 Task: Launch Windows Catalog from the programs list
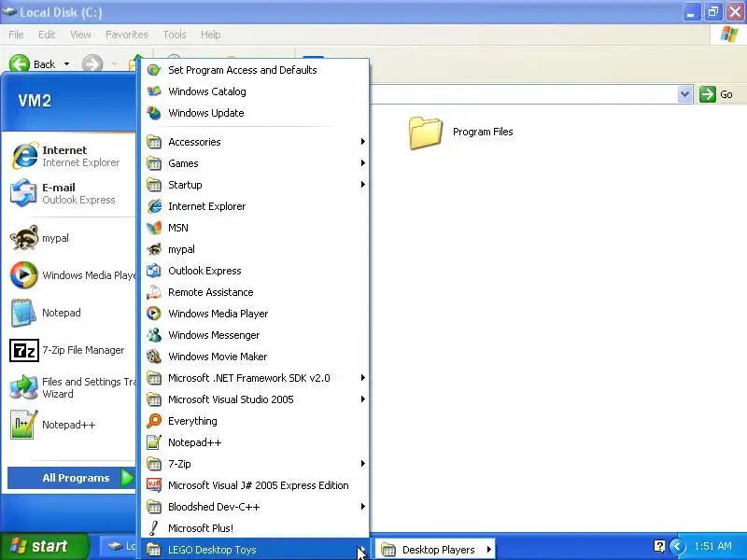tap(255, 91)
